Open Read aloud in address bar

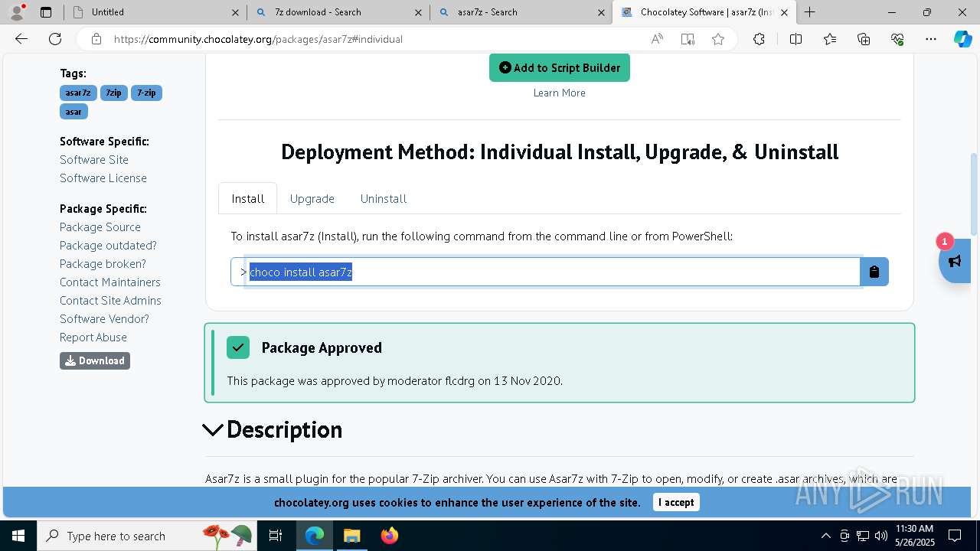click(657, 39)
